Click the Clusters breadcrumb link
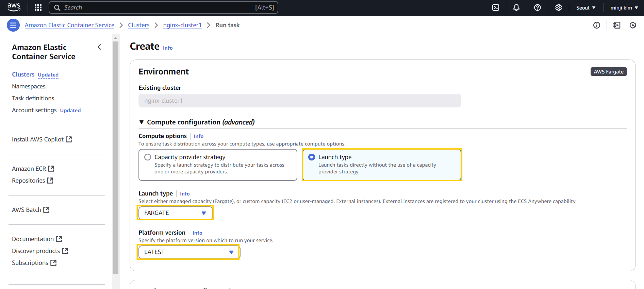644x289 pixels. point(139,25)
